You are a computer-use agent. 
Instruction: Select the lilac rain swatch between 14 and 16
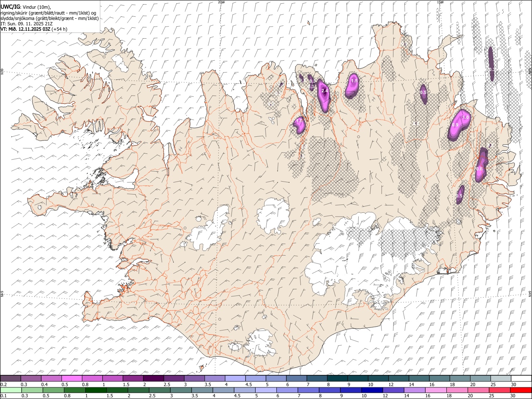point(414,390)
